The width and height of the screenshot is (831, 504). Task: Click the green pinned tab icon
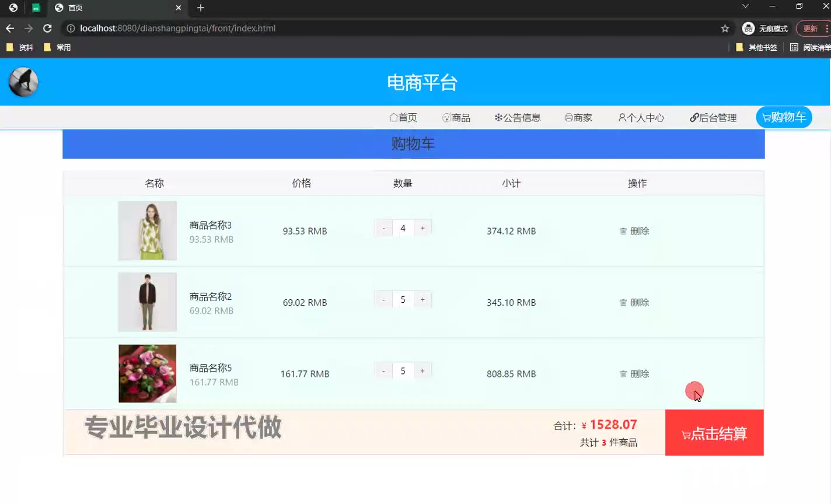tap(36, 8)
